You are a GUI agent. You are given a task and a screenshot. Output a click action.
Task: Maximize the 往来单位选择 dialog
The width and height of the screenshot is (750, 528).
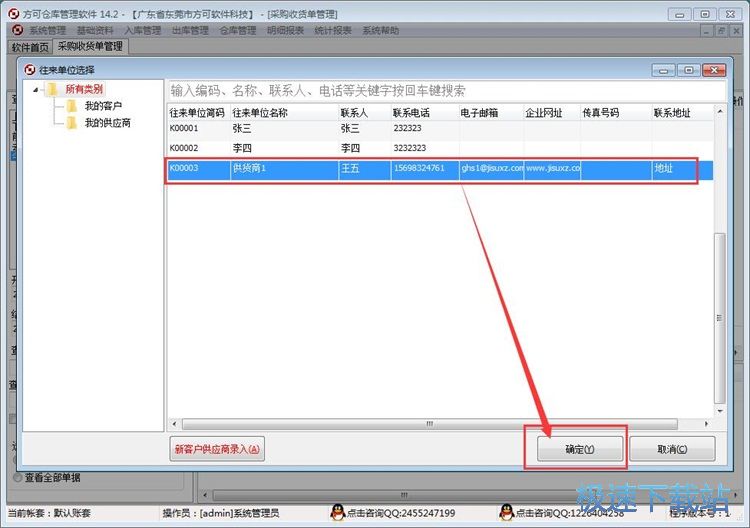click(x=688, y=70)
